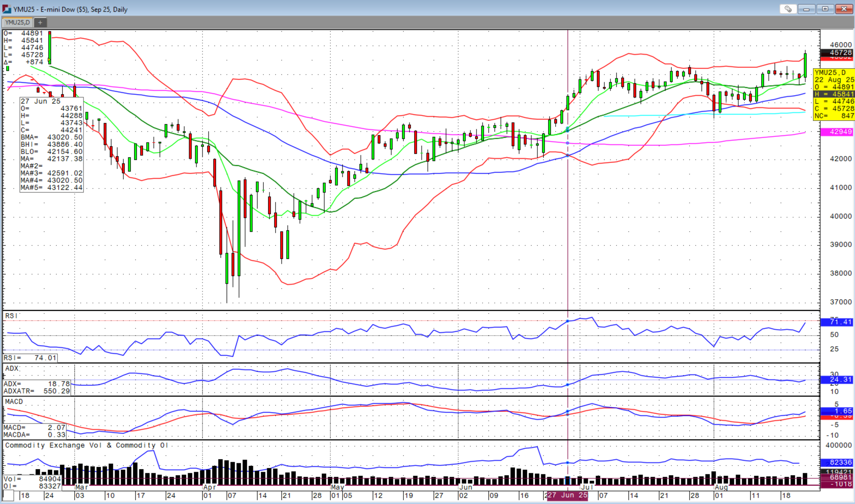Click the 'MACD= 2.07' value
The width and height of the screenshot is (855, 504).
[x=34, y=428]
